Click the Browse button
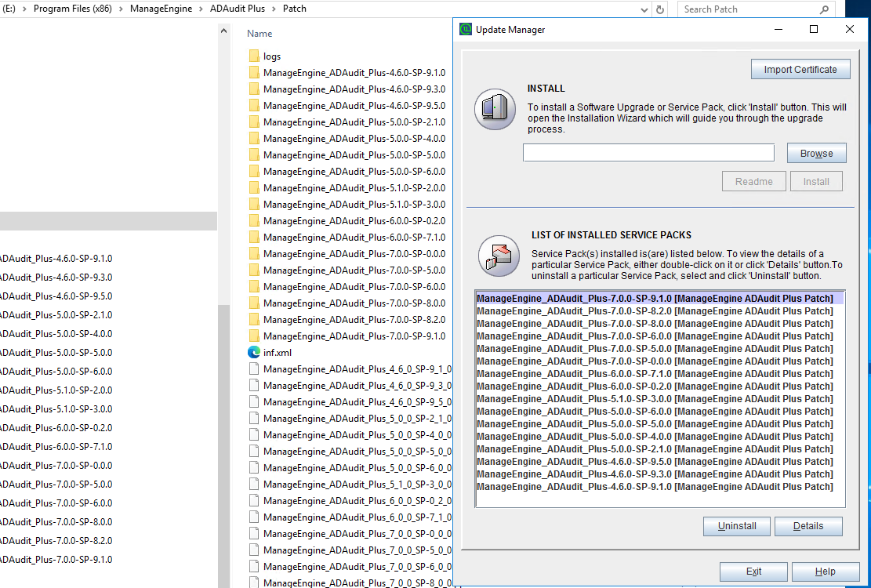This screenshot has width=871, height=588. coord(816,152)
